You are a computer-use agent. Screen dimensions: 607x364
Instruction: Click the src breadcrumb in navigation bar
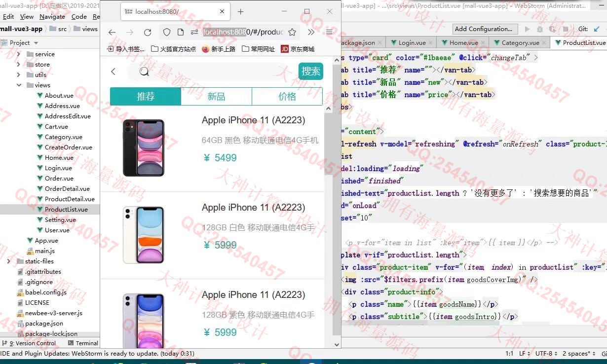[x=58, y=29]
